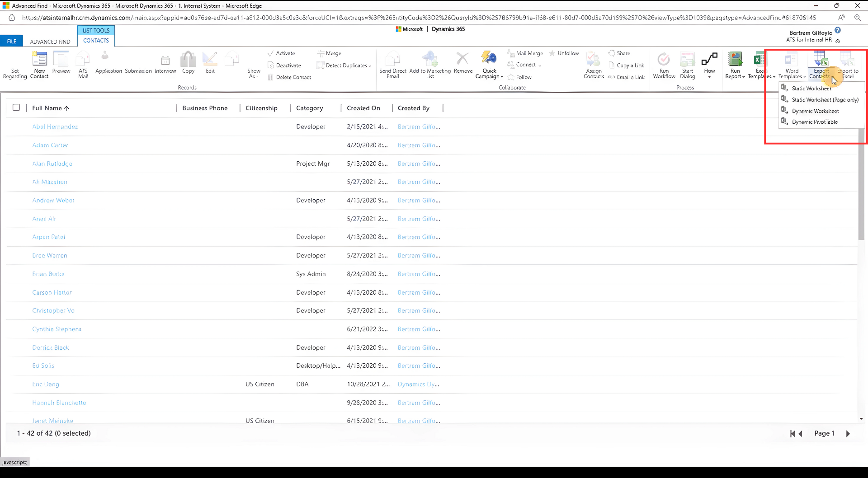This screenshot has width=868, height=488.
Task: Click Mail Merge in Collaborate group
Action: (x=525, y=53)
